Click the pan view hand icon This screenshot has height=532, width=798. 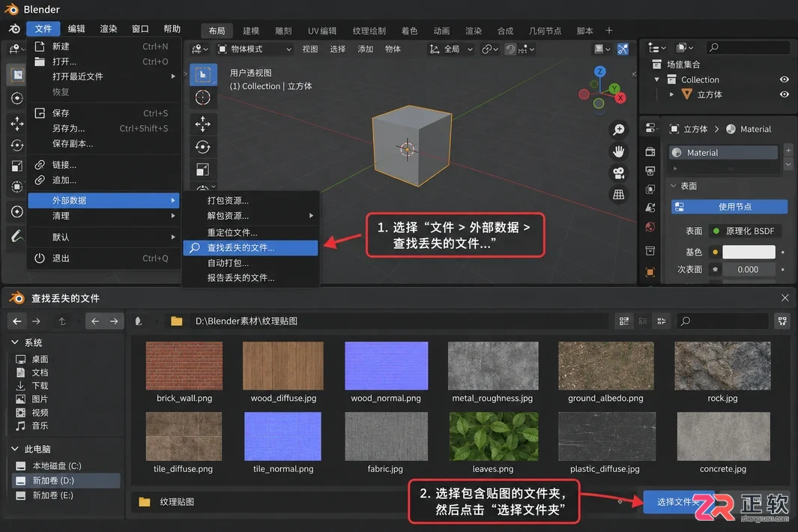pyautogui.click(x=618, y=151)
